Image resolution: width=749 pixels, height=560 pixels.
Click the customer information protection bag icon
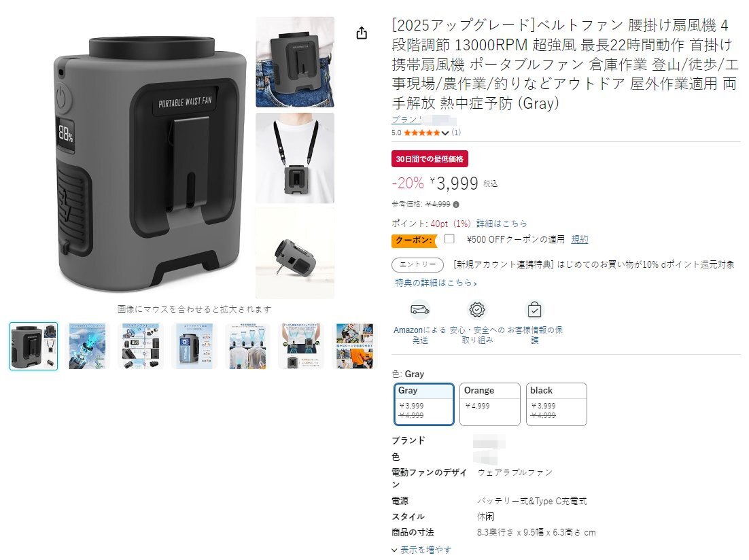(534, 310)
